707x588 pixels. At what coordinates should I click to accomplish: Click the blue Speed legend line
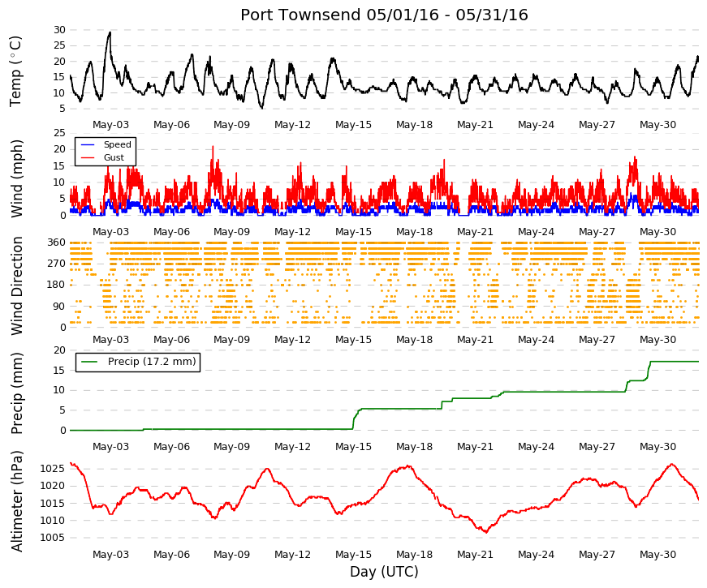(88, 144)
